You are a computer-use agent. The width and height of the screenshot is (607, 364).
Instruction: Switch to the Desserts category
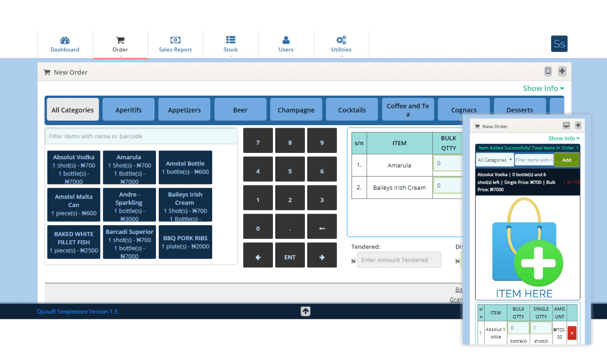point(520,110)
